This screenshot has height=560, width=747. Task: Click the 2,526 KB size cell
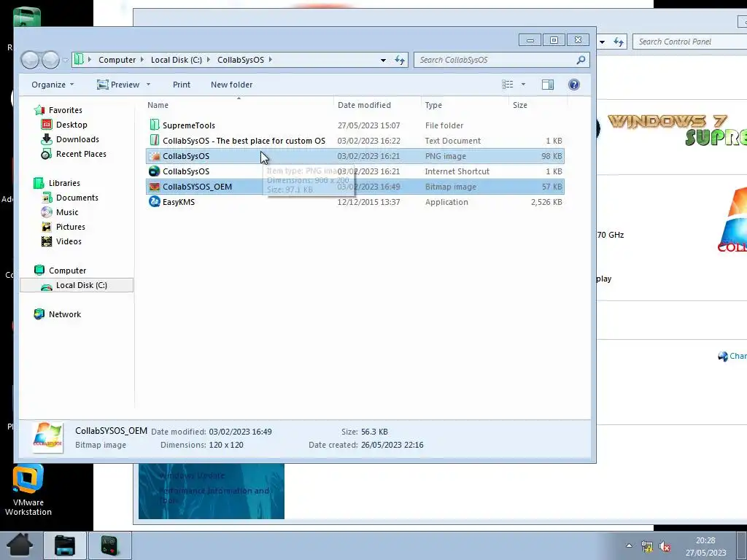tap(546, 202)
